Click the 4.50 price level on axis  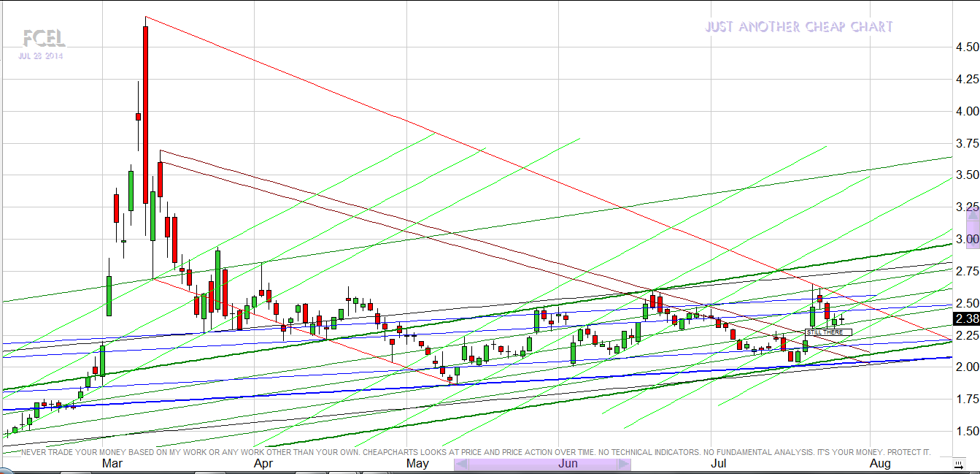point(967,47)
